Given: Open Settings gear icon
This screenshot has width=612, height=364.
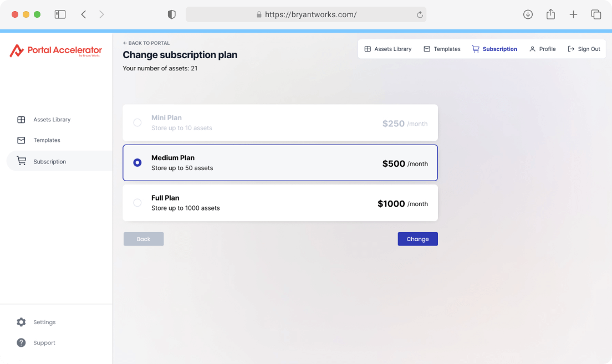Looking at the screenshot, I should click(21, 322).
